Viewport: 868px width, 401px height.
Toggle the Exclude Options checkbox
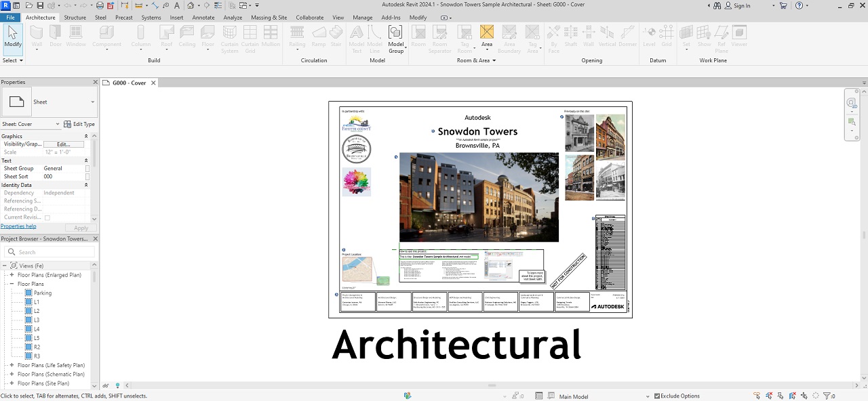(x=657, y=396)
